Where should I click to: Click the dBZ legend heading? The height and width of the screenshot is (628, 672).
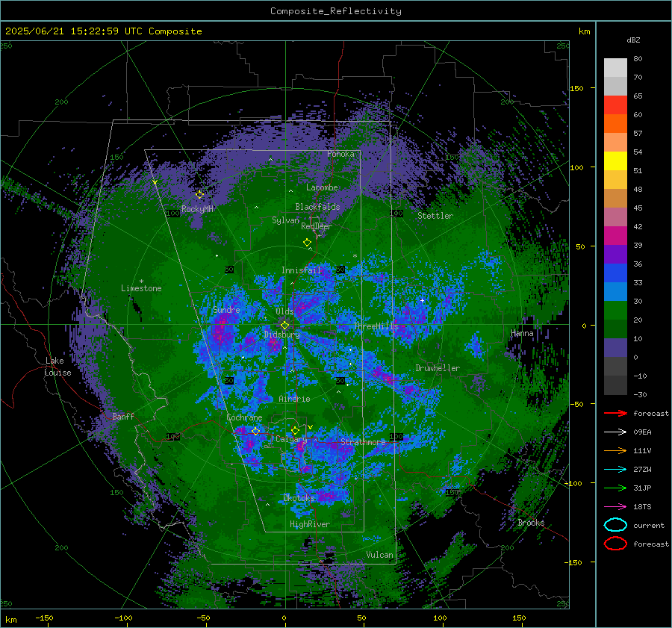click(x=633, y=40)
